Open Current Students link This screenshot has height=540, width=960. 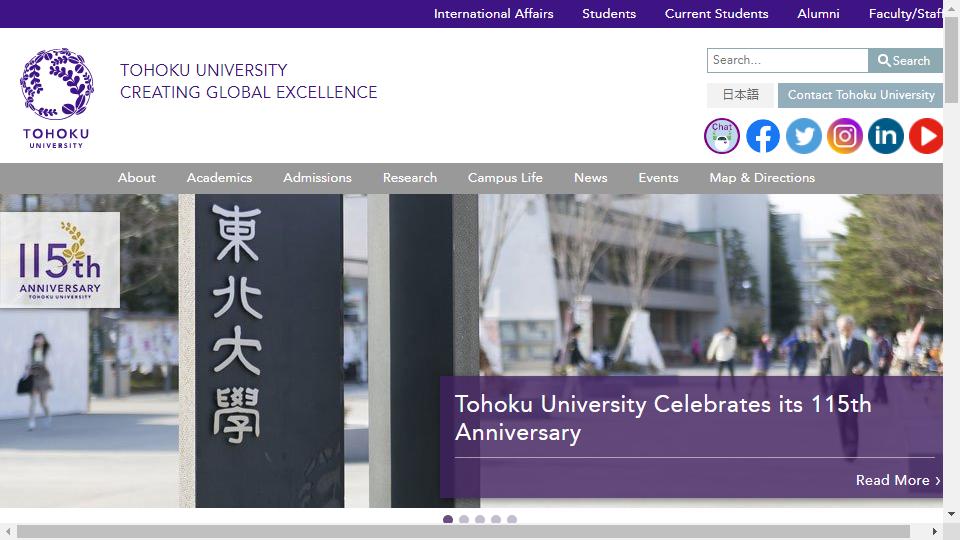[716, 13]
